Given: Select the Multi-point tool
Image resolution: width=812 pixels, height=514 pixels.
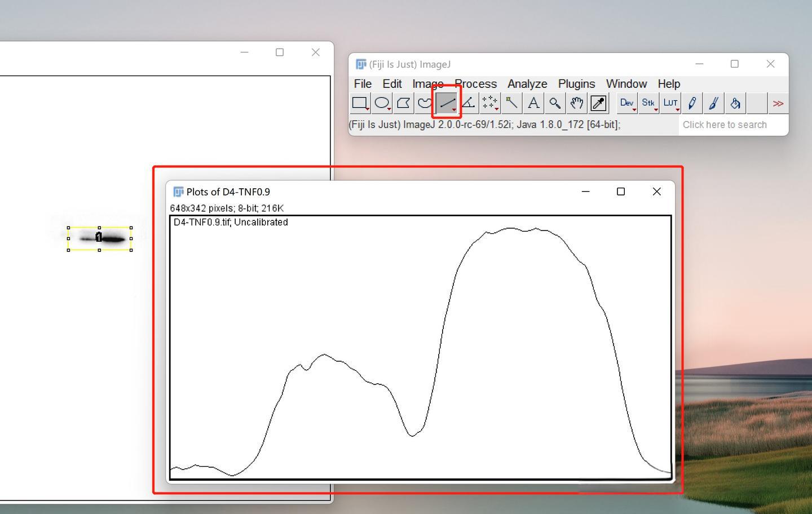Looking at the screenshot, I should coord(489,103).
